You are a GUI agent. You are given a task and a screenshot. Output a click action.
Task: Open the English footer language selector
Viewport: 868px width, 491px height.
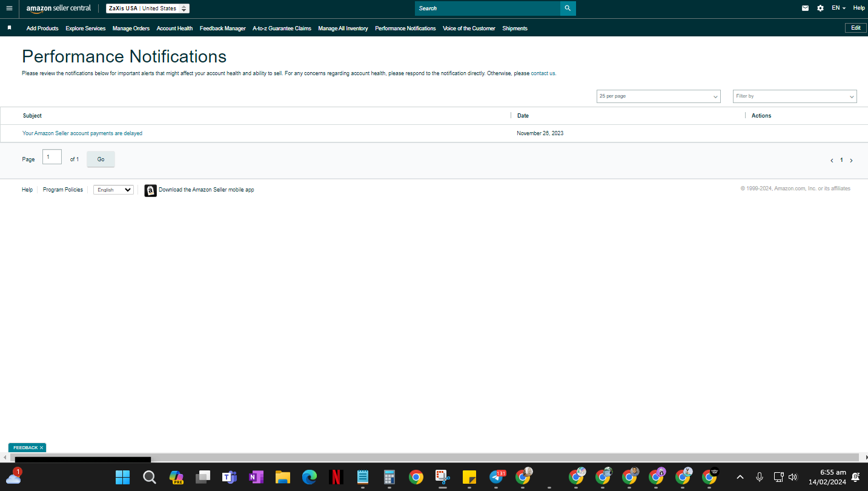[113, 190]
